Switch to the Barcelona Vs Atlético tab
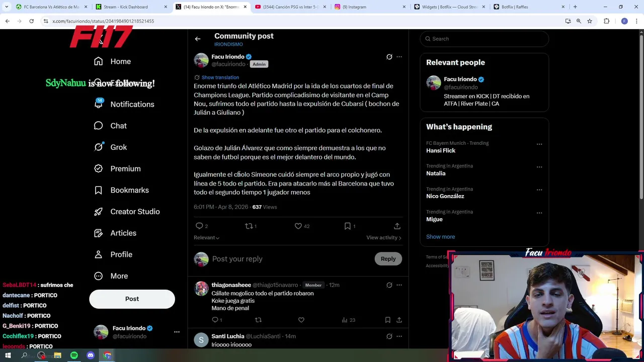644x362 pixels. pyautogui.click(x=52, y=7)
